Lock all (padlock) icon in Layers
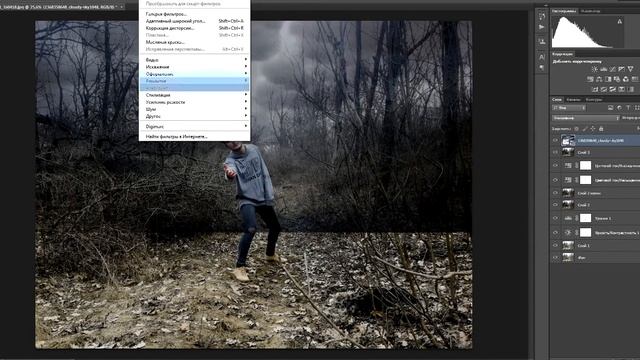The height and width of the screenshot is (360, 640). 601,129
